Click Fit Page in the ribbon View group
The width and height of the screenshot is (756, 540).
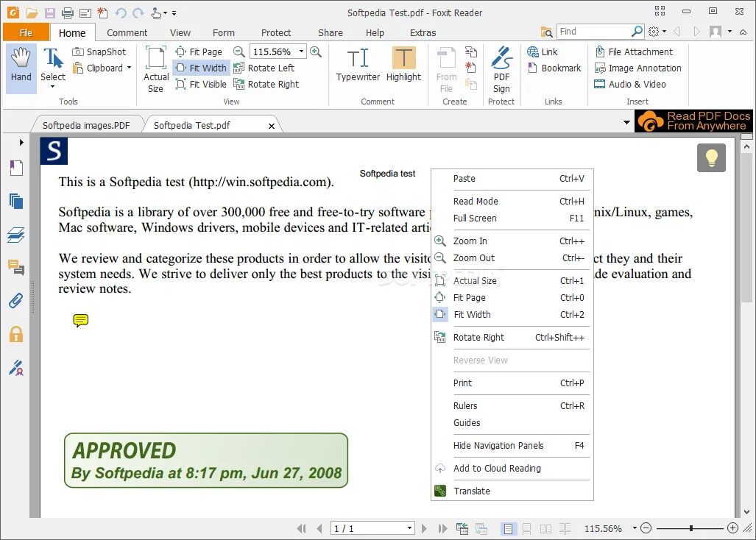(x=199, y=51)
